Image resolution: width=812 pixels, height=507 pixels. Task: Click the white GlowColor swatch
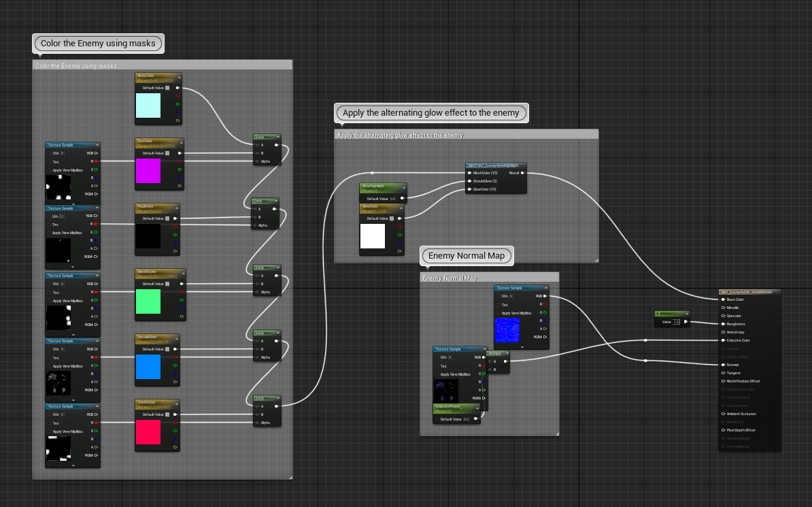coord(373,236)
